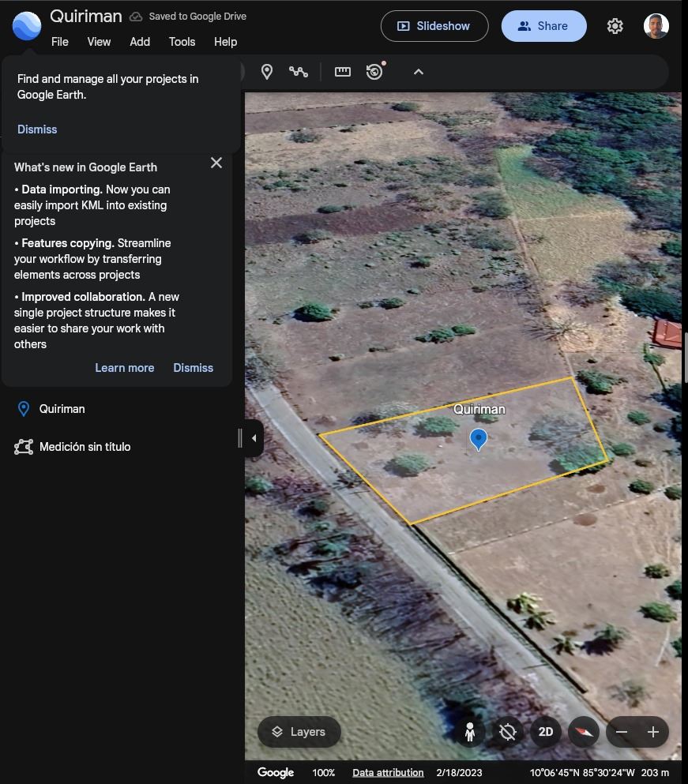This screenshot has height=784, width=688.
Task: Select the Medición sin título measurement item
Action: (85, 447)
